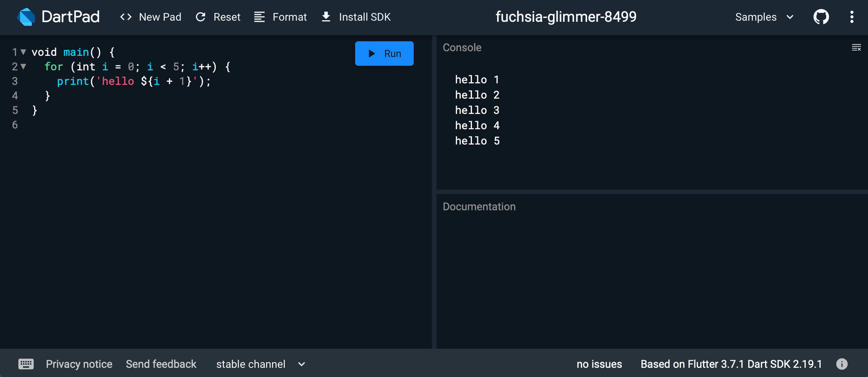Click the keyboard shortcuts icon
The image size is (868, 377).
click(x=26, y=364)
